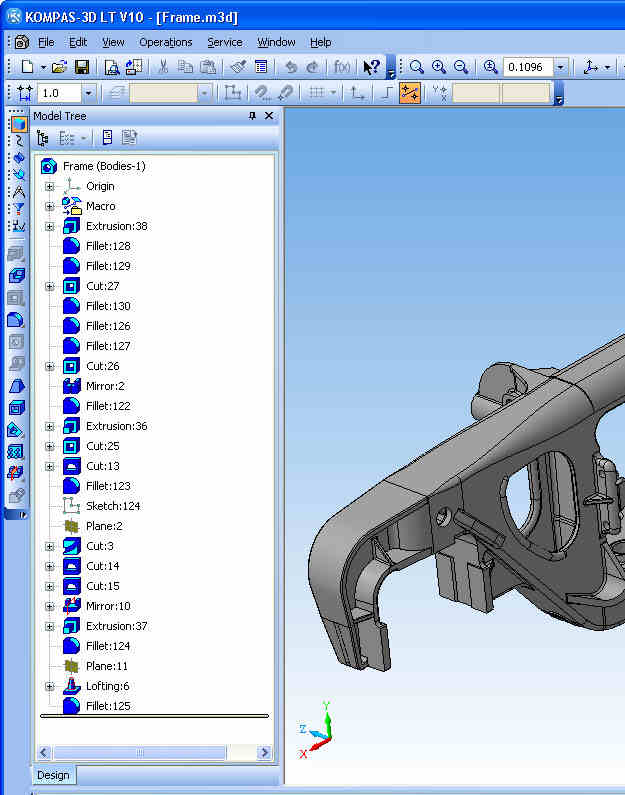The width and height of the screenshot is (625, 795).
Task: Open the variables f(x) icon
Action: (x=342, y=66)
